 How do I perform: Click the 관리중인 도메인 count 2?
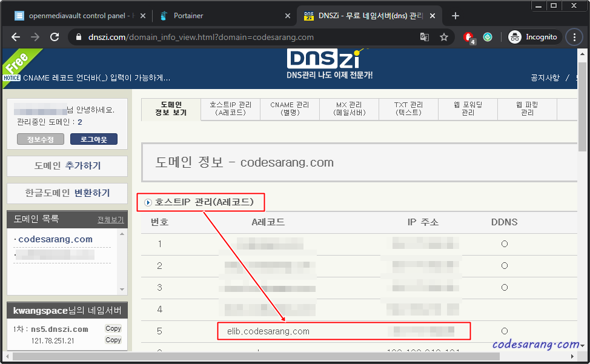pos(80,122)
